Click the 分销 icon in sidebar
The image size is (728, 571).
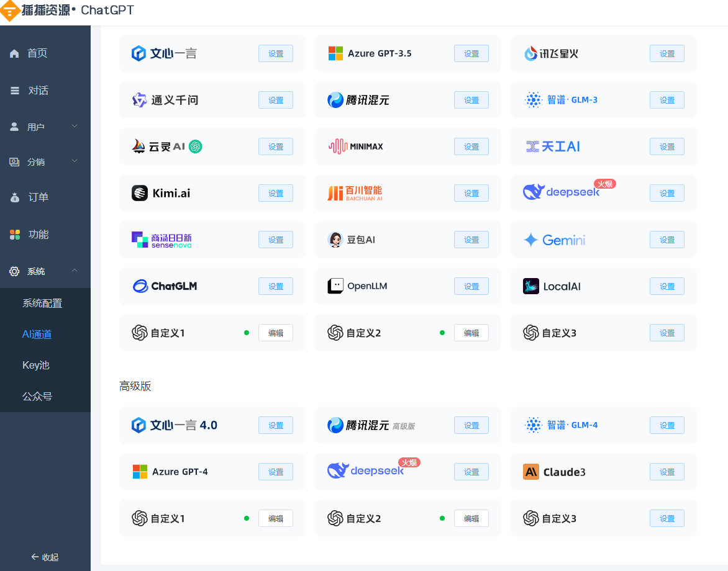(14, 162)
